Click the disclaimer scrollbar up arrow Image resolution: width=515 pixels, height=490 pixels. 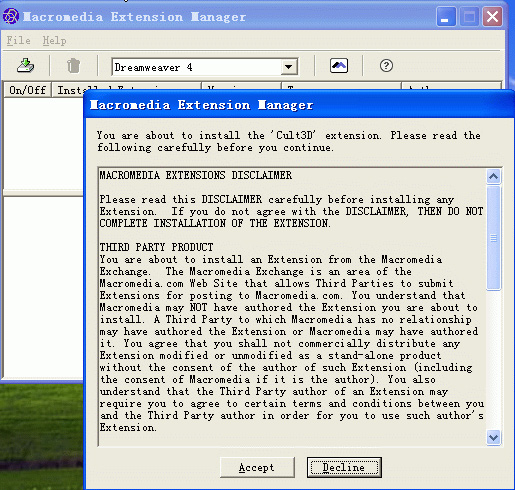tap(493, 177)
